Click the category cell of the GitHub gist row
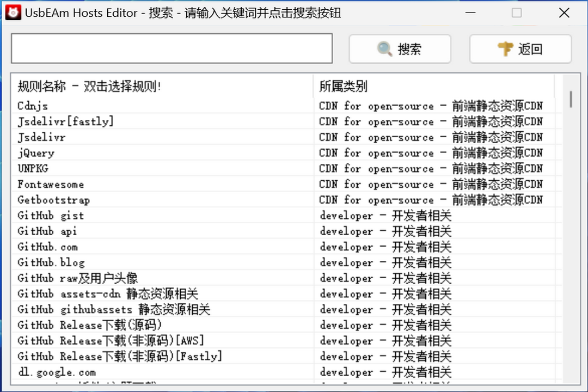This screenshot has width=588, height=392. (433, 215)
